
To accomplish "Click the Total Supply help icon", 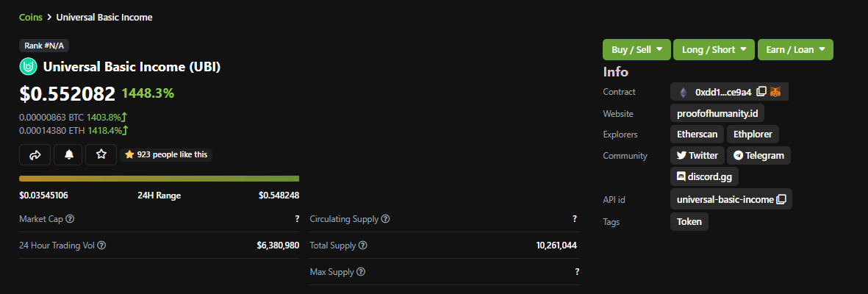I will coord(362,245).
